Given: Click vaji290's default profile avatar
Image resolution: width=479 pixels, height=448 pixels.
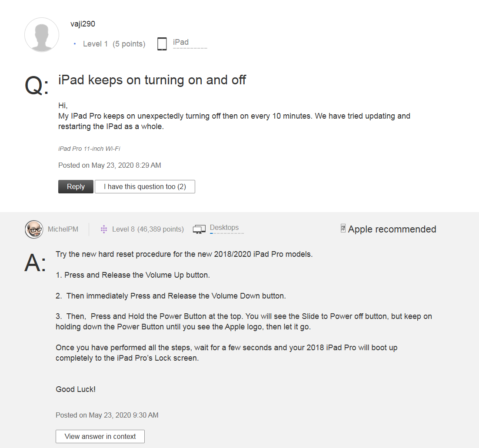Looking at the screenshot, I should 42,35.
